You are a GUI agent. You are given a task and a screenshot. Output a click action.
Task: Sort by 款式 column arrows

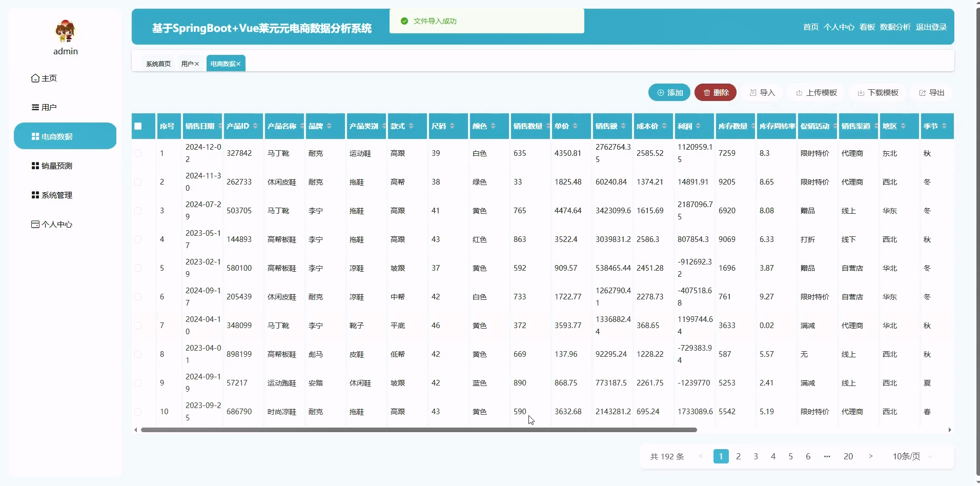(x=411, y=126)
